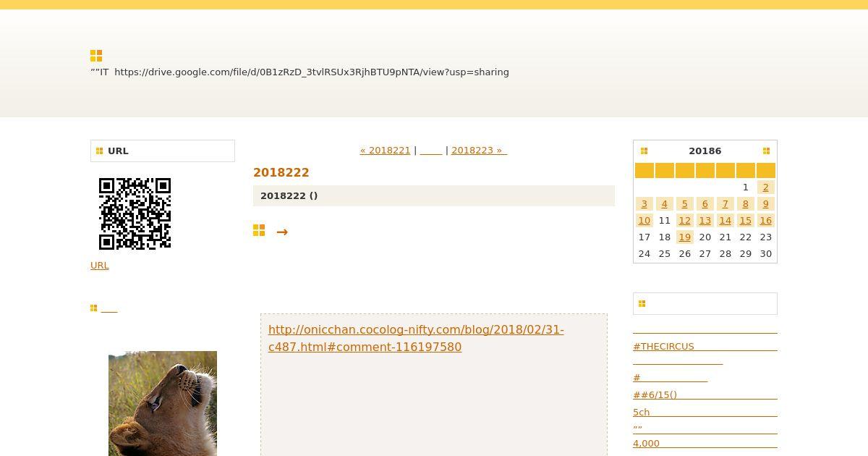868x456 pixels.
Task: Select calendar date 14
Action: (726, 221)
